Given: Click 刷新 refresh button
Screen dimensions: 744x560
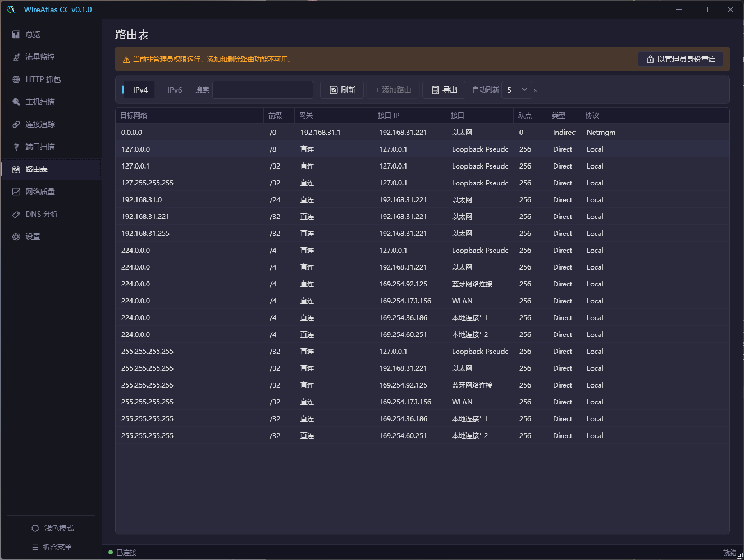Looking at the screenshot, I should [342, 90].
